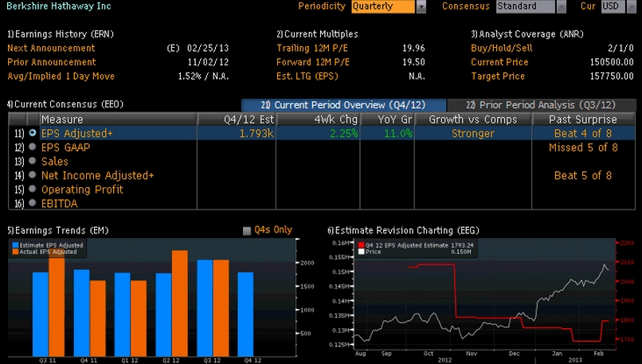
Task: Select the EPS GAAP radio button
Action: (x=33, y=147)
